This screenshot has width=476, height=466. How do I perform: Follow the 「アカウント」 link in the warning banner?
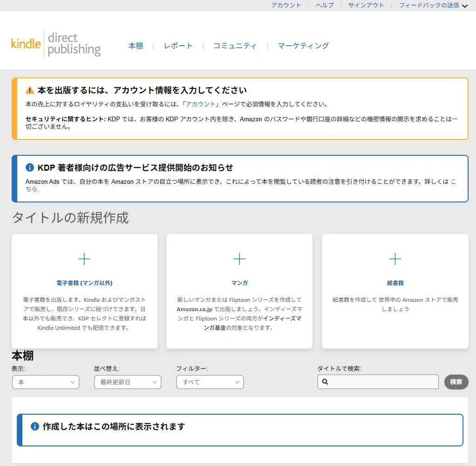pyautogui.click(x=200, y=104)
